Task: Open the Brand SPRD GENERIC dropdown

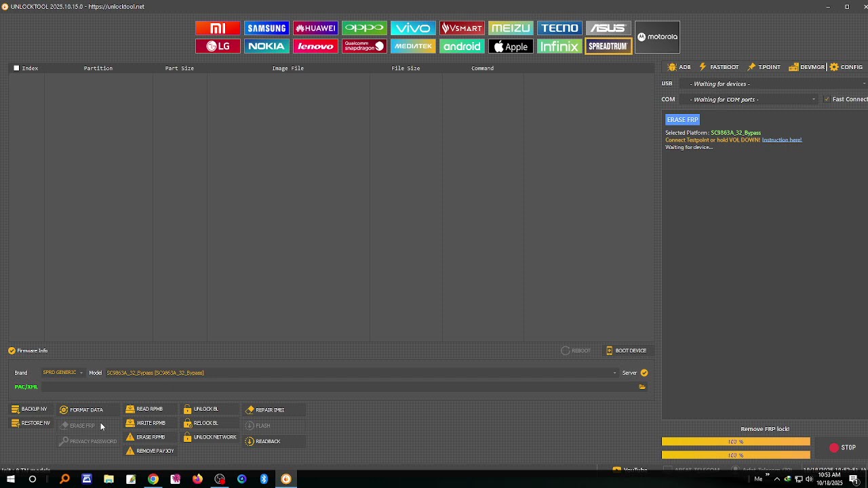Action: (x=62, y=373)
